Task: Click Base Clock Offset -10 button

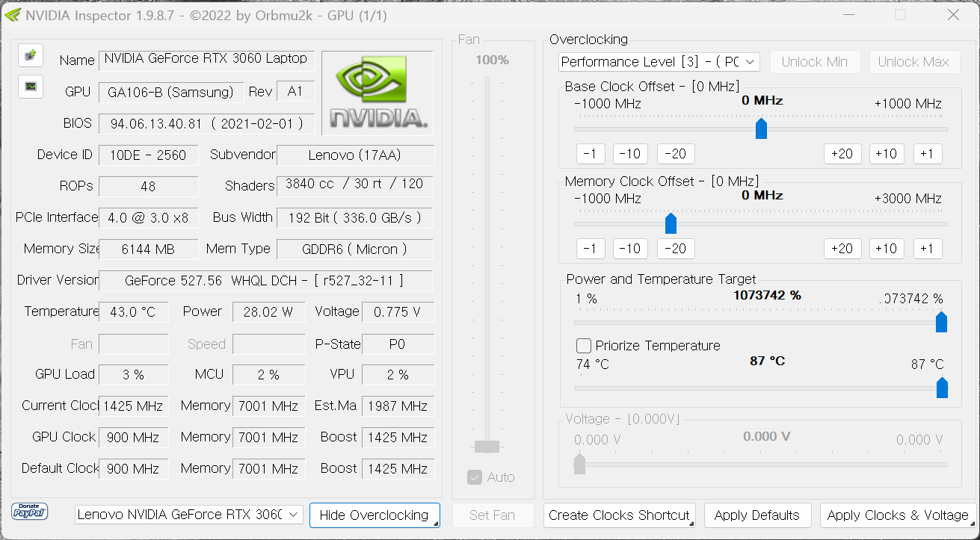Action: pos(630,154)
